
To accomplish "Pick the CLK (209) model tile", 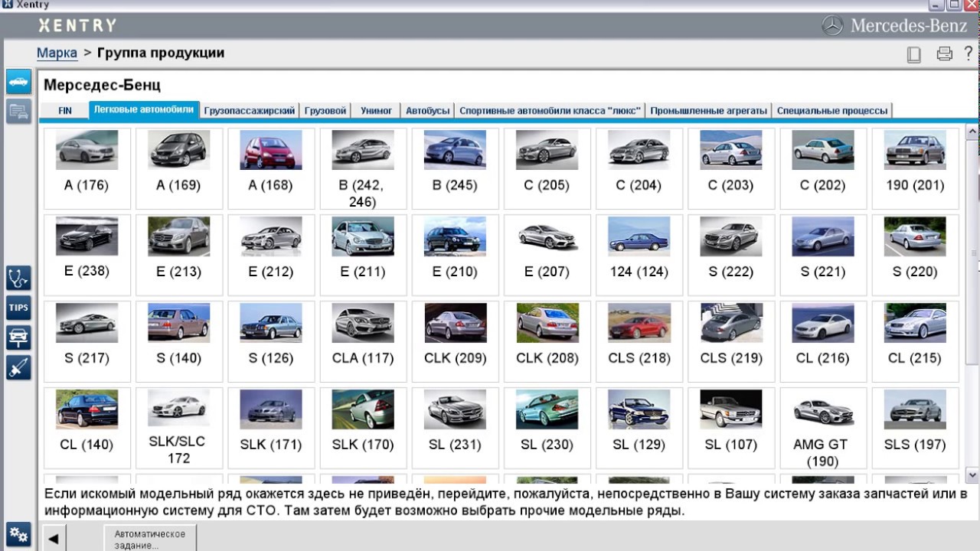I will click(456, 341).
